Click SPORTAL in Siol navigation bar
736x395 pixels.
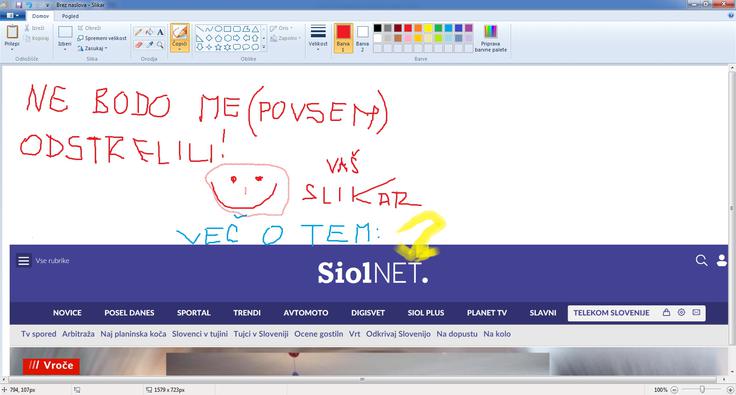[x=193, y=313]
